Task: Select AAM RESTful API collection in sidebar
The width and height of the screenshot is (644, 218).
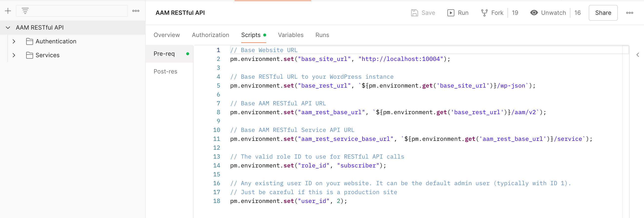Action: point(73,27)
